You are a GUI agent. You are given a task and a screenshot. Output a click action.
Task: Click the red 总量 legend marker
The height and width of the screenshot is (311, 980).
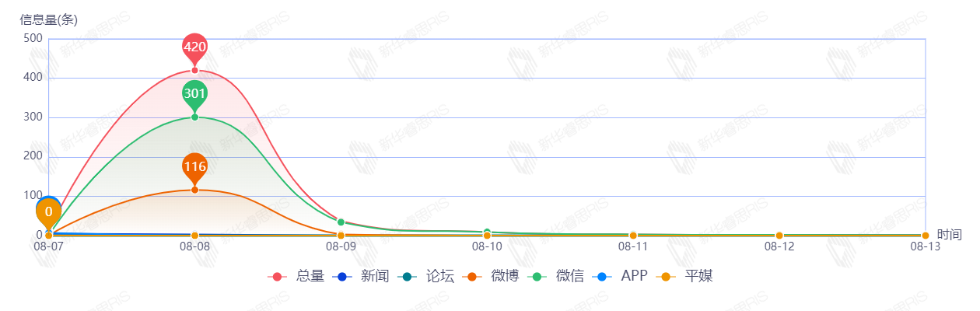(x=277, y=277)
